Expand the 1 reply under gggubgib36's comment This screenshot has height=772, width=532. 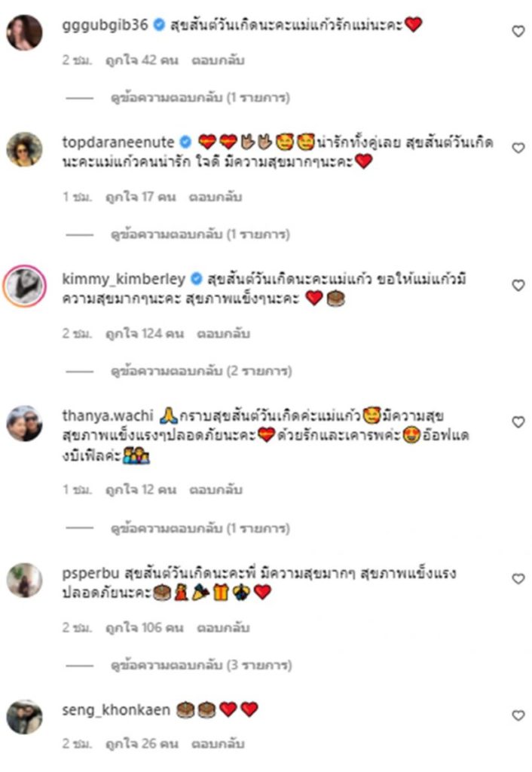(x=200, y=97)
